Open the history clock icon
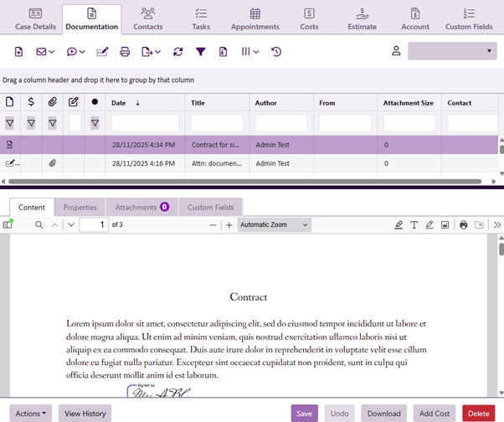This screenshot has width=504, height=422. (276, 52)
